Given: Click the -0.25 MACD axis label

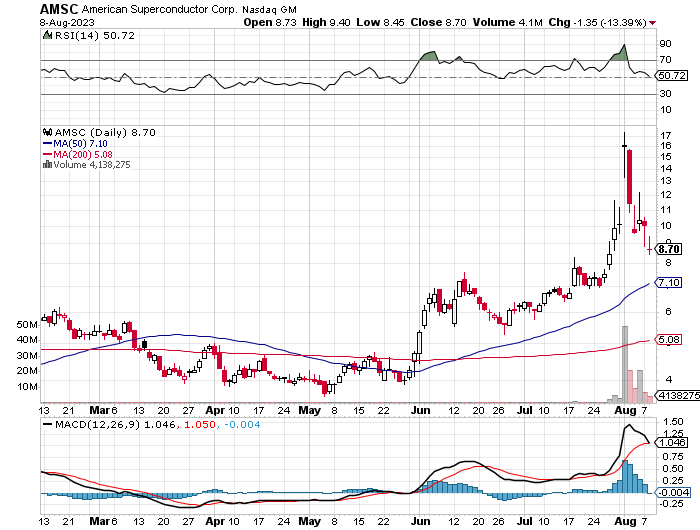Looking at the screenshot, I should coord(671,503).
